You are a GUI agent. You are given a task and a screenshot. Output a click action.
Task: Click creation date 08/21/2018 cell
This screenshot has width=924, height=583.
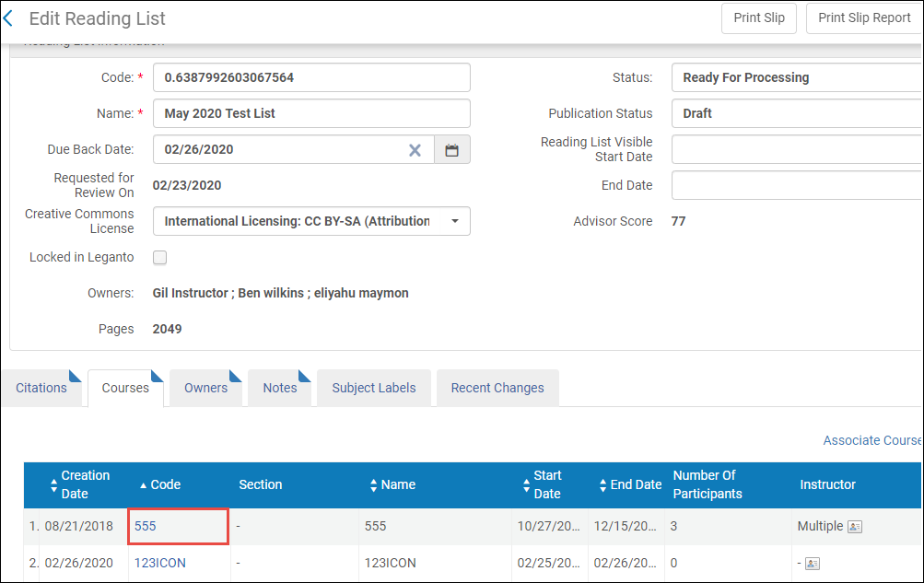[79, 527]
